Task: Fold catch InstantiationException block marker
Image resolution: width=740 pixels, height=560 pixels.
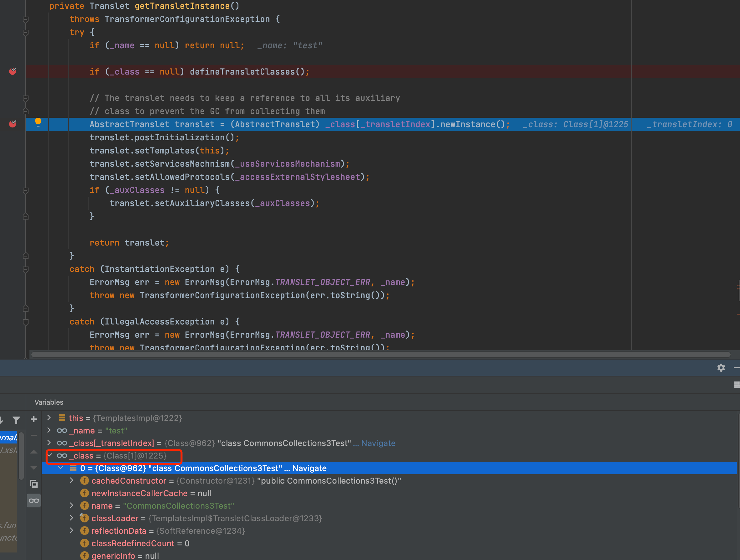Action: (x=25, y=269)
